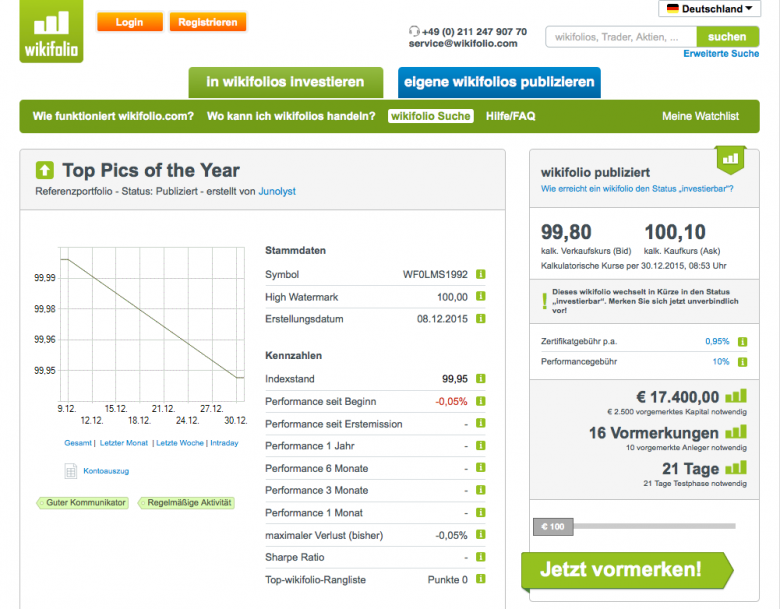
Task: Click the bar chart icon beside 21 Tage
Action: (736, 468)
